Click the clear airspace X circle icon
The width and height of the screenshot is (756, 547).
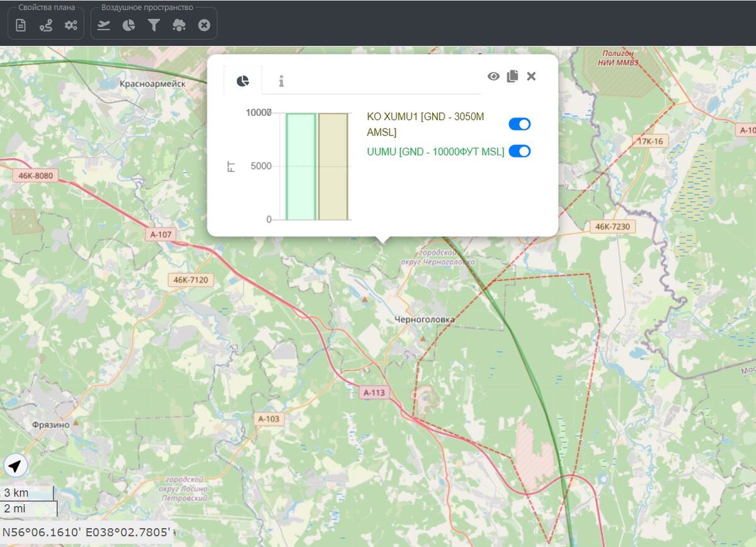coord(204,25)
